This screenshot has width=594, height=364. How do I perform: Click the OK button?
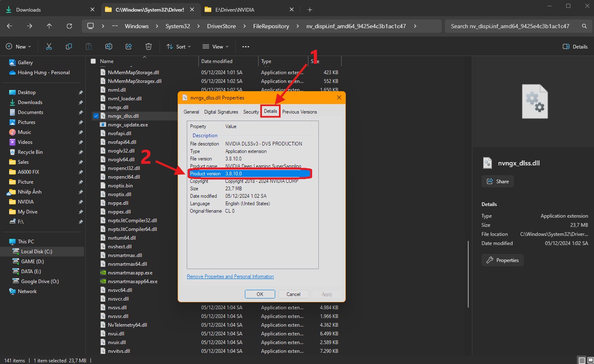(x=260, y=294)
